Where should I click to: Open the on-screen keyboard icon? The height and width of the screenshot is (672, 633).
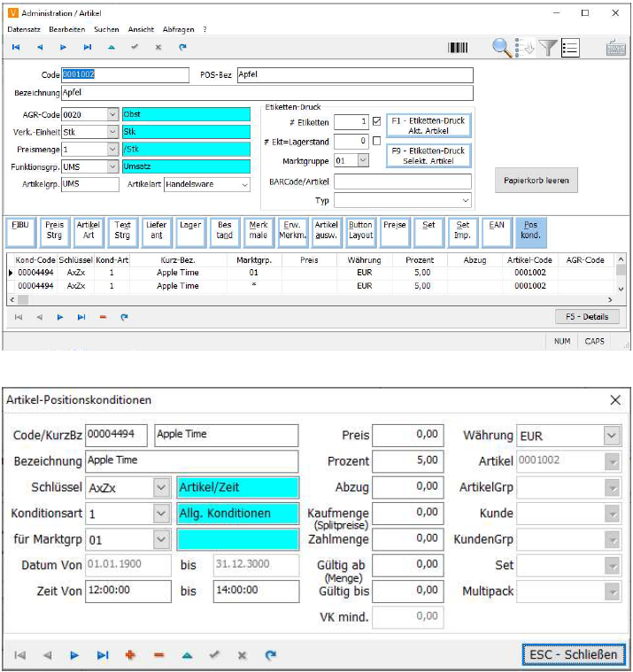tap(616, 48)
